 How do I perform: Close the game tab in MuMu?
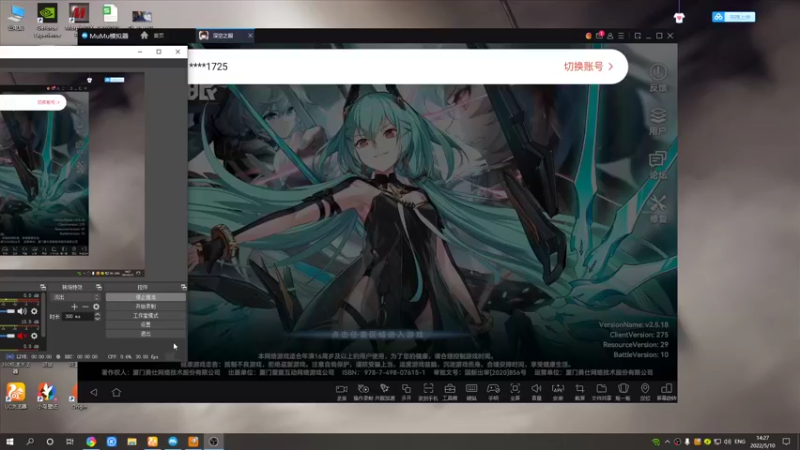tap(250, 36)
